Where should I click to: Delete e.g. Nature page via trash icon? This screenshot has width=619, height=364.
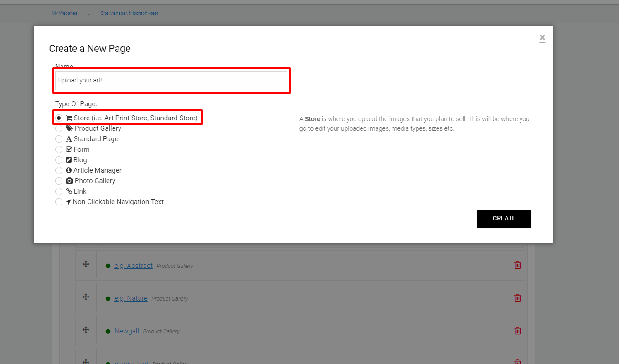tap(517, 298)
